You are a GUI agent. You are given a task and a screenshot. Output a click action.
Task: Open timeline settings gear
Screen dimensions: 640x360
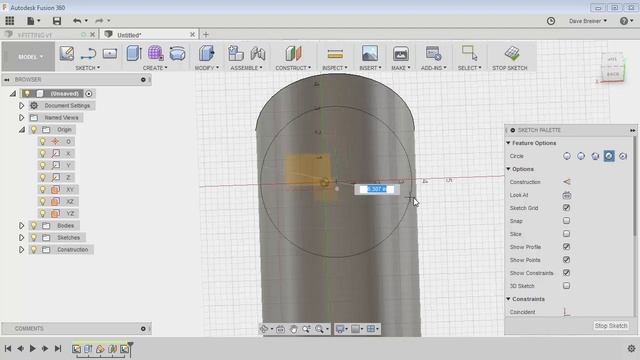(x=631, y=348)
